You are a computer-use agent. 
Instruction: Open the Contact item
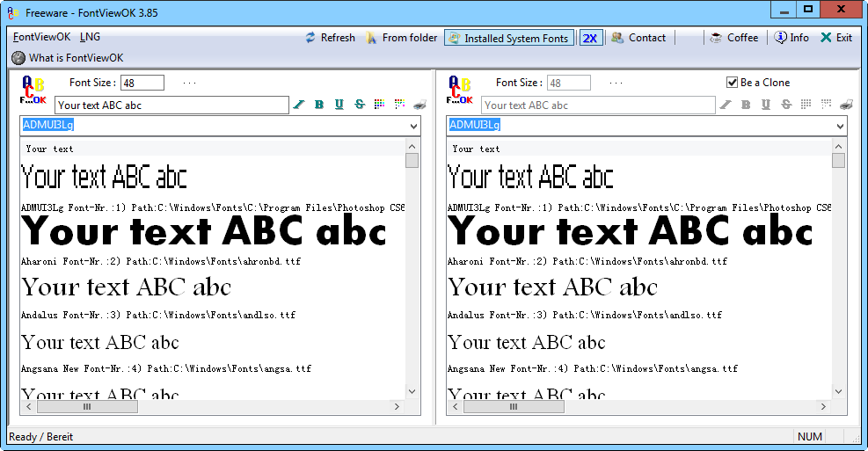[x=638, y=38]
